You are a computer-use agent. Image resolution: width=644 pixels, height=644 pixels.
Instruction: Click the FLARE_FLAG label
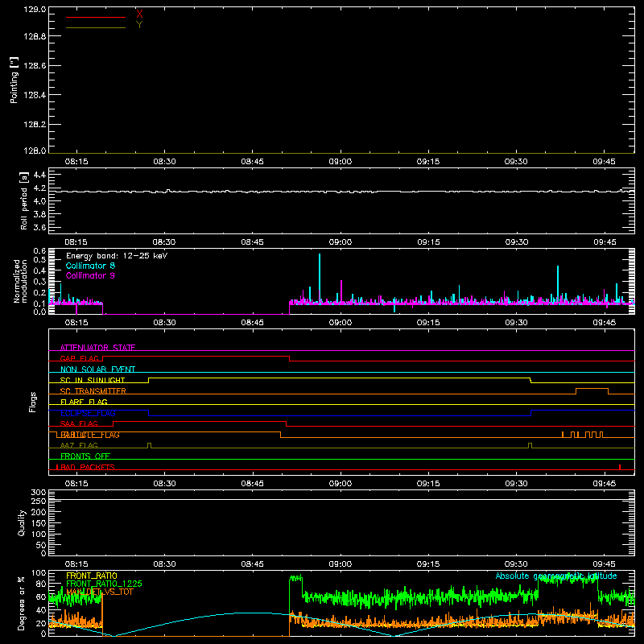(84, 402)
